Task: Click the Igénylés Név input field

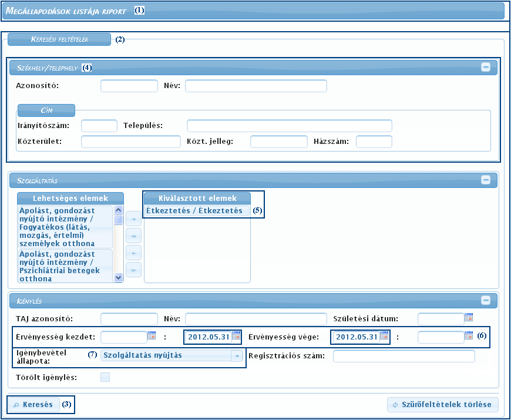Action: pos(256,319)
